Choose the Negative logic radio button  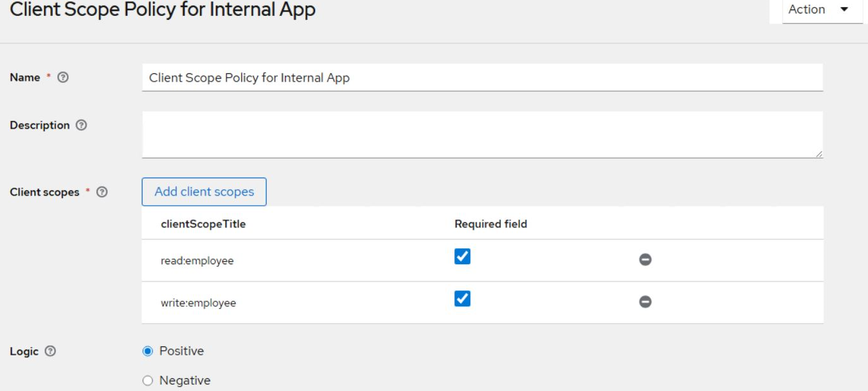pos(148,381)
